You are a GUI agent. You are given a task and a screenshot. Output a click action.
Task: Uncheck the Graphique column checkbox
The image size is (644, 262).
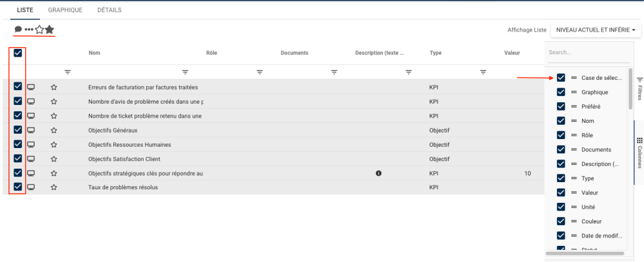click(561, 92)
